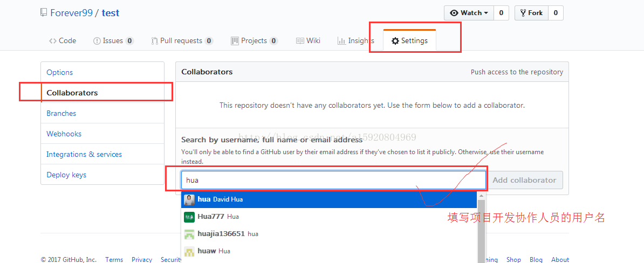Screen dimensions: 644x263
Task: Switch to the Issues tab
Action: [113, 40]
